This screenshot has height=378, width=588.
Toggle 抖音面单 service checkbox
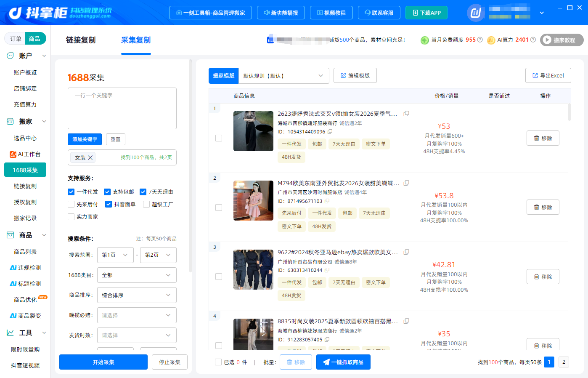point(109,204)
